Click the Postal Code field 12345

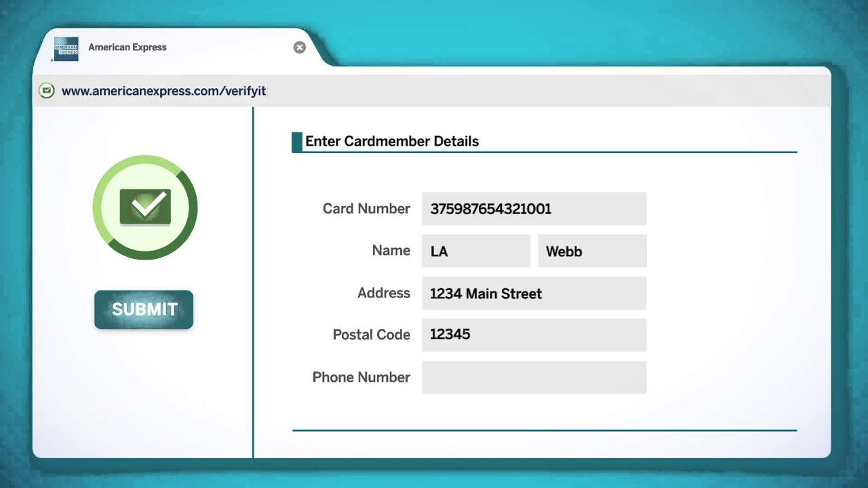coord(534,335)
